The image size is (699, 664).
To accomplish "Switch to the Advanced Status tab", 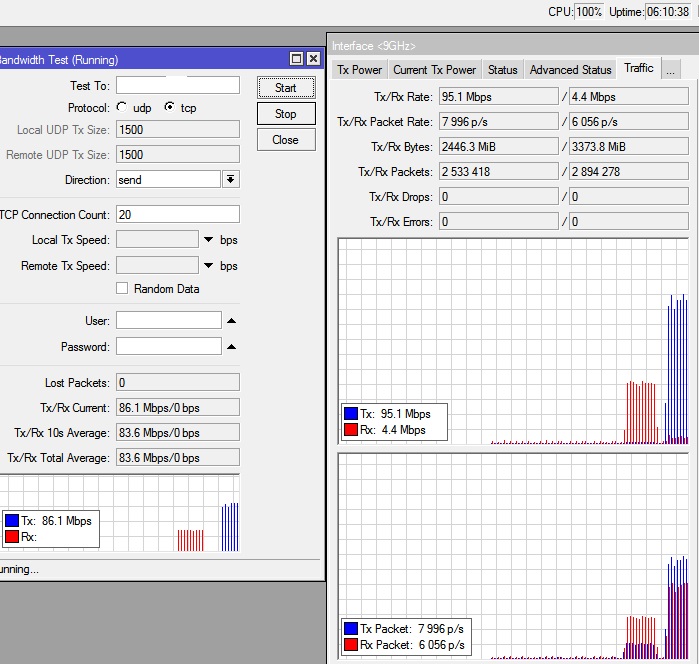I will (x=570, y=70).
